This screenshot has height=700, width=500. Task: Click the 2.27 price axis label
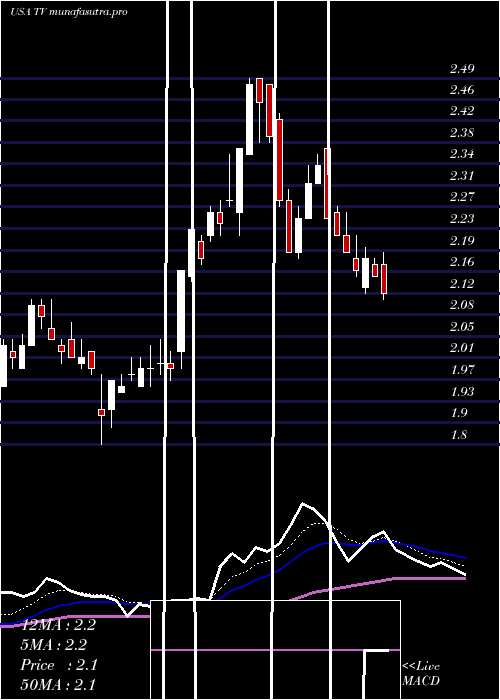462,197
